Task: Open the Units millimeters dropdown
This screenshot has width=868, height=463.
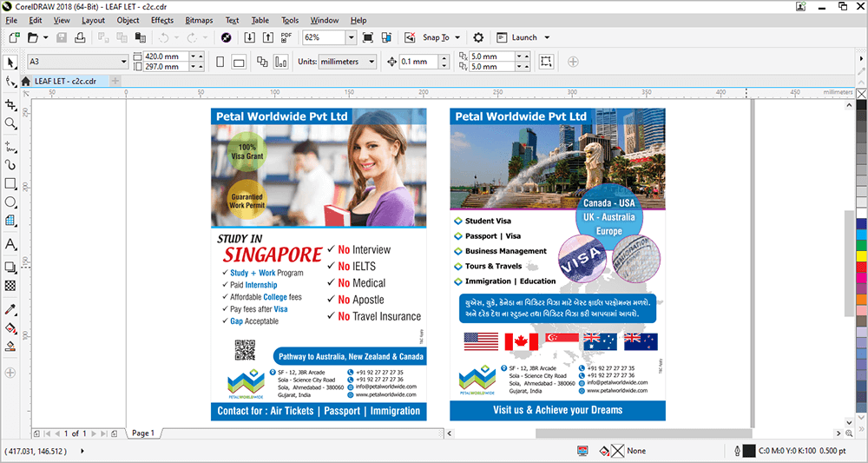Action: tap(372, 62)
